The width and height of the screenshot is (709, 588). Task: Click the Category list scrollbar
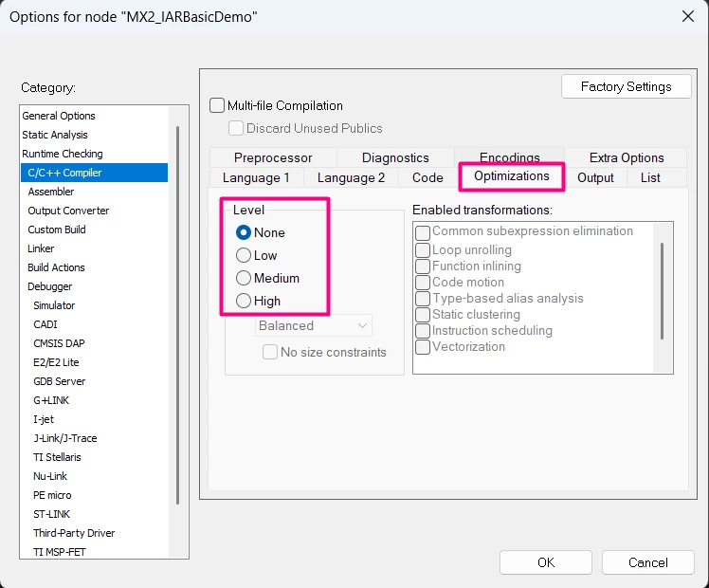tap(177, 315)
